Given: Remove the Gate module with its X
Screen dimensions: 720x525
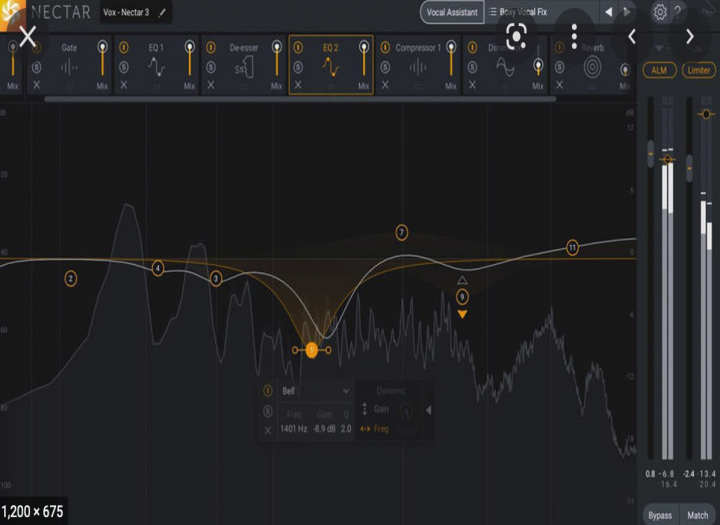Looking at the screenshot, I should 37,85.
